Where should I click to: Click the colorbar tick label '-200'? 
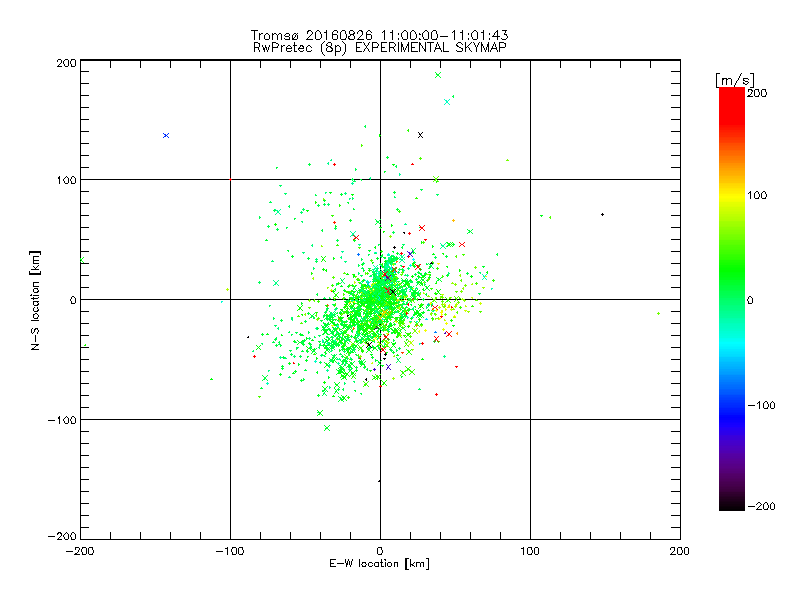(761, 506)
